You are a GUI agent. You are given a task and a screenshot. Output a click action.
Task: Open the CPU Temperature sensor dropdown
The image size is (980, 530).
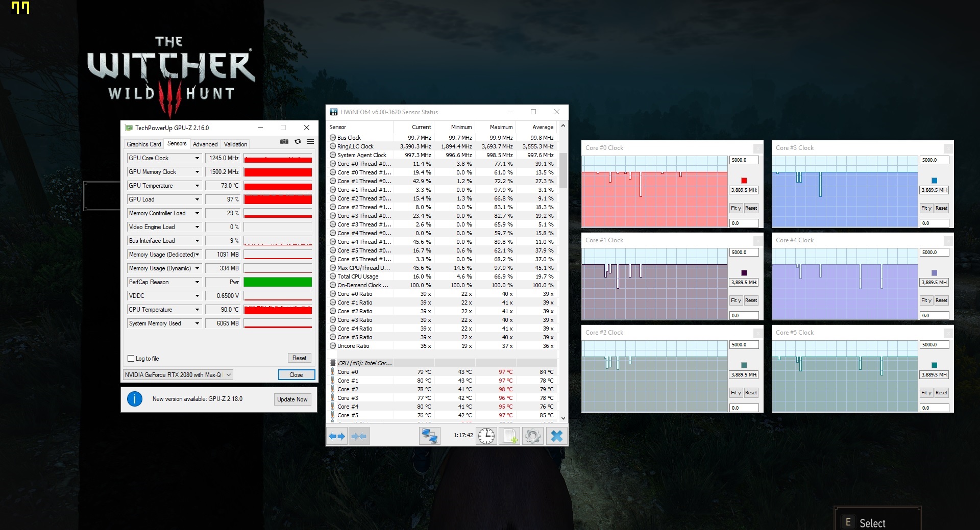(x=197, y=310)
